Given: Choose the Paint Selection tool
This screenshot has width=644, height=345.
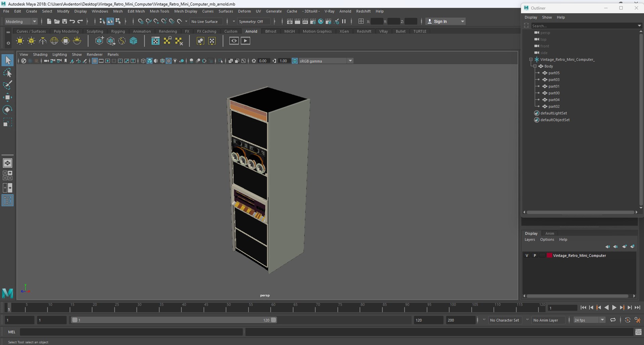Looking at the screenshot, I should pos(7,85).
